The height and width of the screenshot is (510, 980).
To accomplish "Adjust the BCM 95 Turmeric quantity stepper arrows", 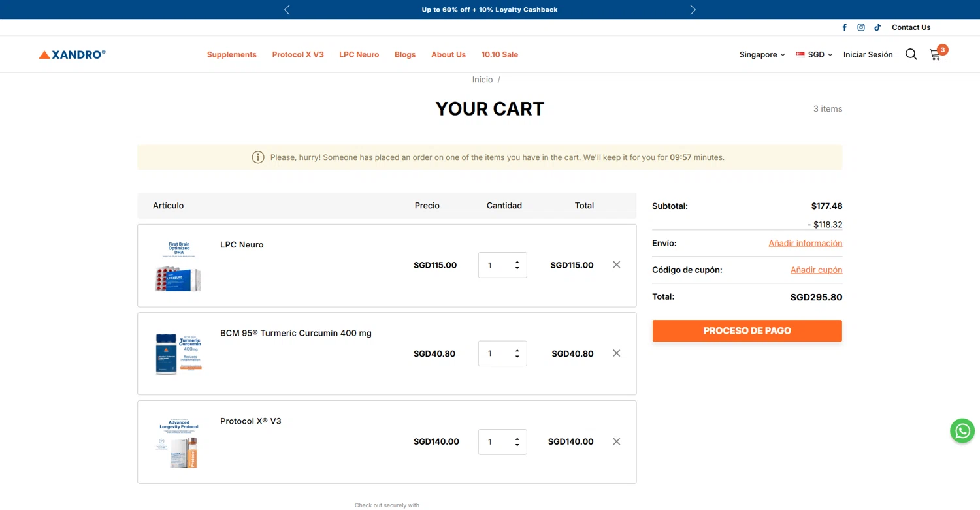I will point(517,353).
